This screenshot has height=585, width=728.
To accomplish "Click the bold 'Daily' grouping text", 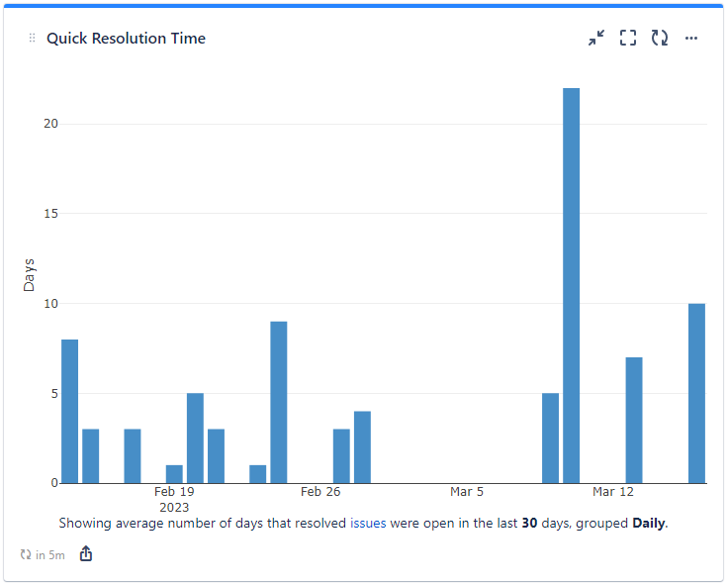I will click(x=649, y=523).
